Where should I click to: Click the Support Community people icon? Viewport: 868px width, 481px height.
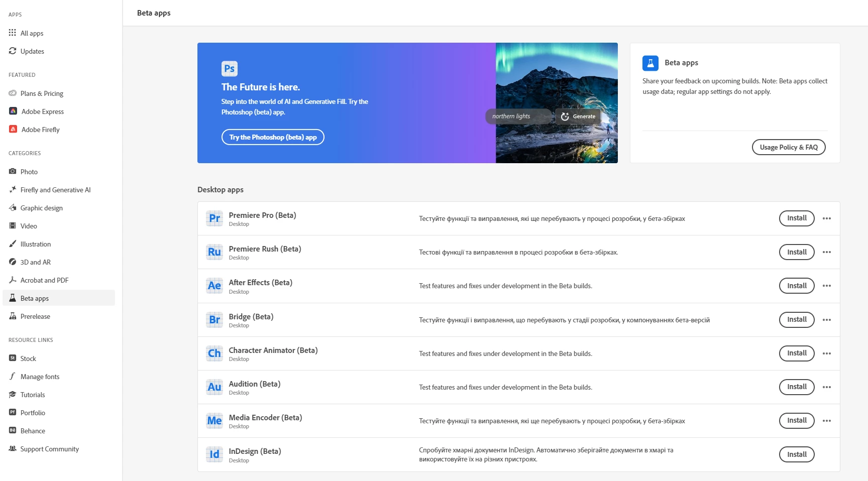(13, 448)
